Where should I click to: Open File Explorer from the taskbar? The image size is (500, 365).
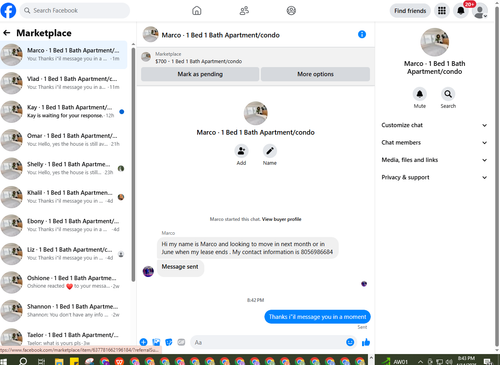pyautogui.click(x=59, y=361)
